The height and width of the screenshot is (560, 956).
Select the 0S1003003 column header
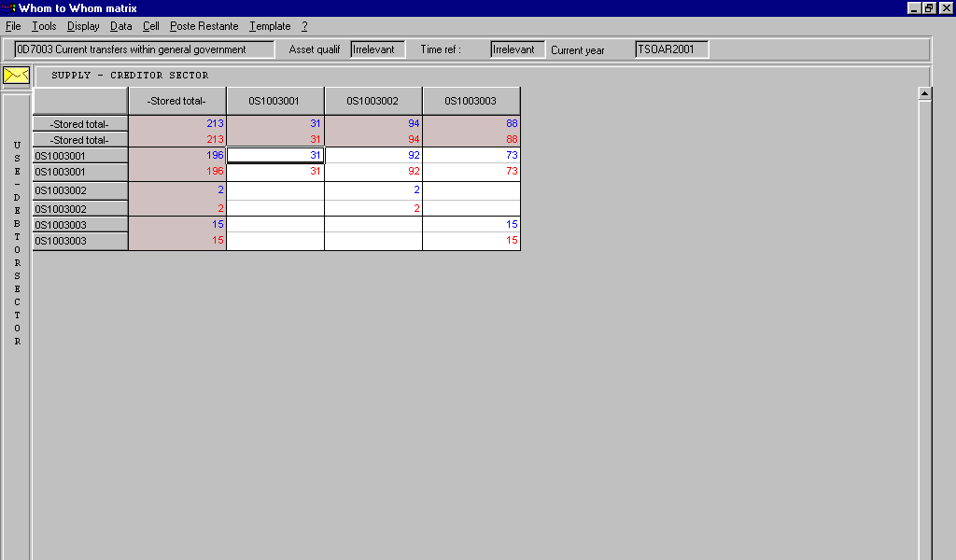point(471,101)
